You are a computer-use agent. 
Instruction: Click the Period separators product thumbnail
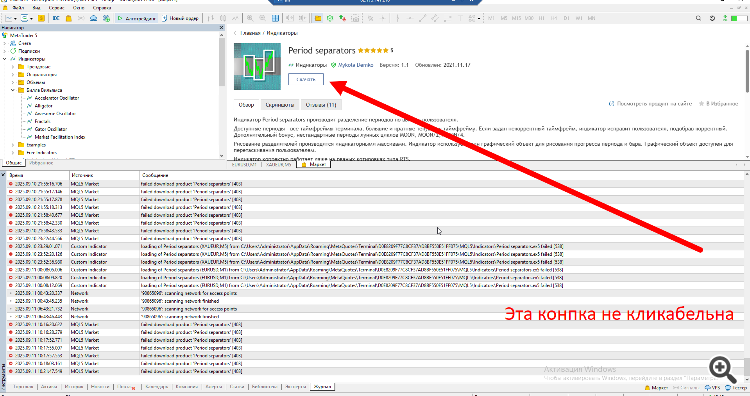(257, 66)
